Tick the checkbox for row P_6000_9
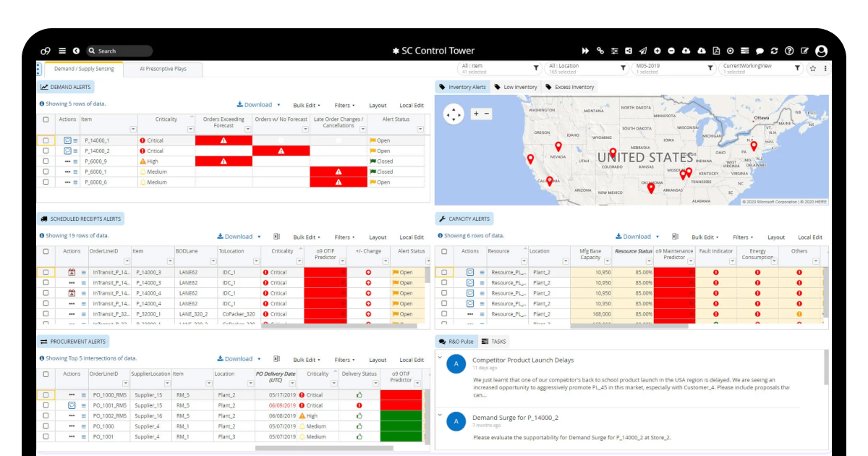The width and height of the screenshot is (868, 456). (46, 161)
